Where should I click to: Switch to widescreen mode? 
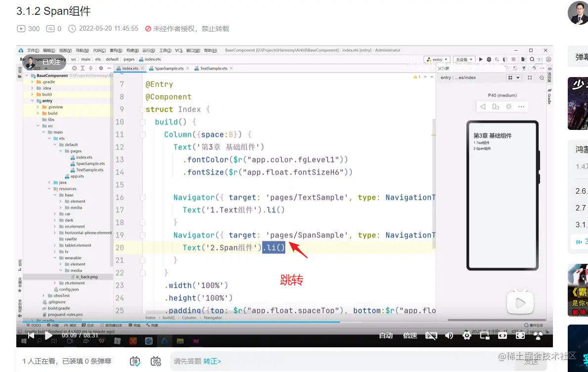click(503, 335)
